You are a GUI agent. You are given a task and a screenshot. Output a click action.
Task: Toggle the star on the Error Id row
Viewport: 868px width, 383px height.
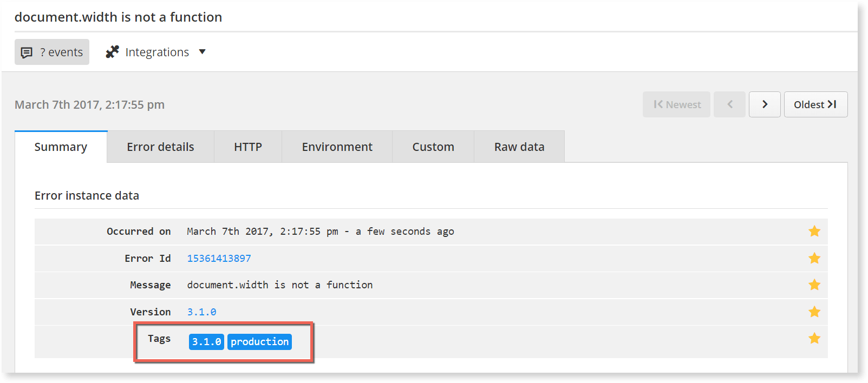(814, 258)
